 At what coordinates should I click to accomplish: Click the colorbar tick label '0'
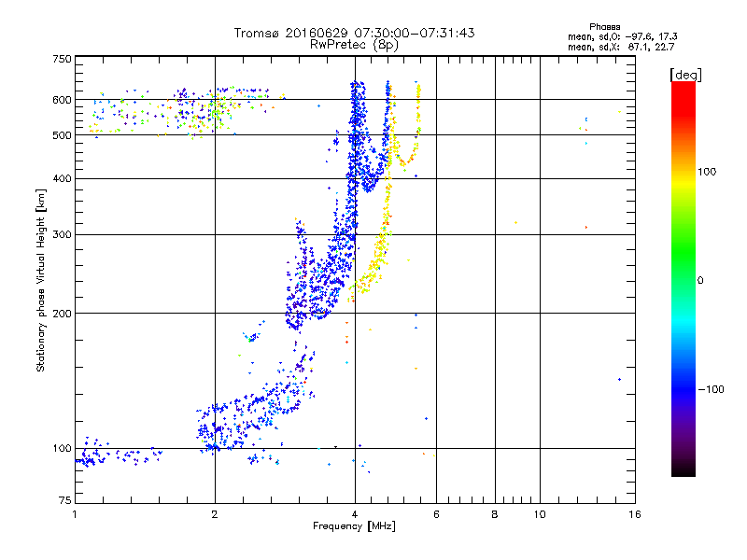(700, 281)
